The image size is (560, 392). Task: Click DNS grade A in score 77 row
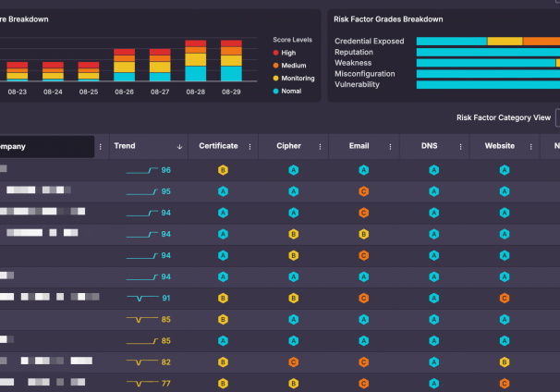point(434,384)
